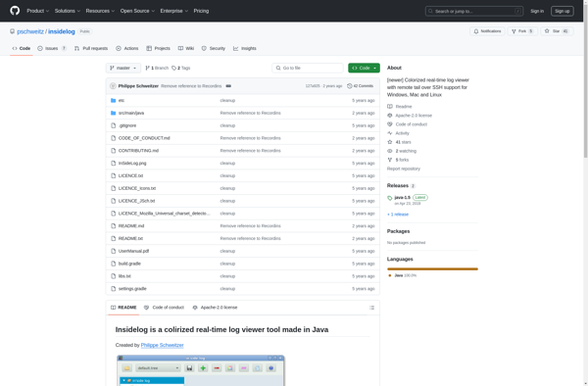Open the Actions tab
Image resolution: width=588 pixels, height=386 pixels.
(127, 48)
